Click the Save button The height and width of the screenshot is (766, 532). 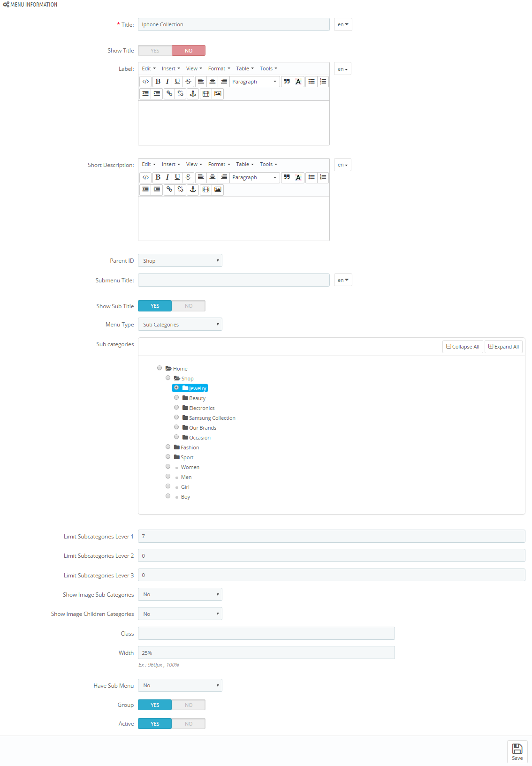[517, 751]
